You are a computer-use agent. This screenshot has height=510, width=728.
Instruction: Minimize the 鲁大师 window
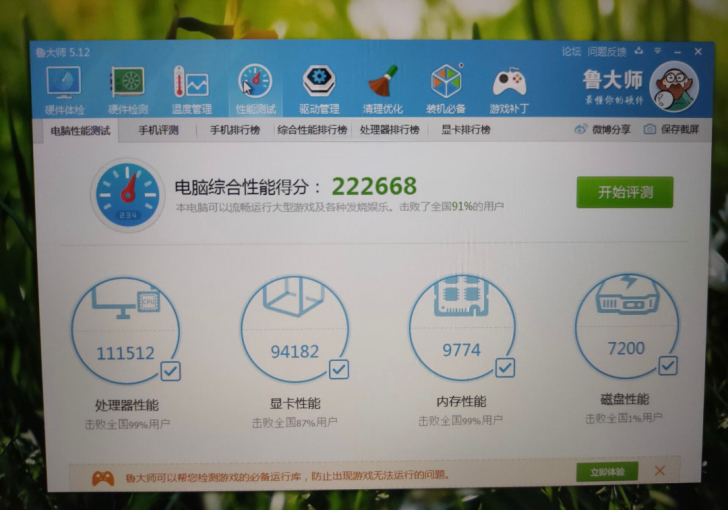tap(677, 52)
